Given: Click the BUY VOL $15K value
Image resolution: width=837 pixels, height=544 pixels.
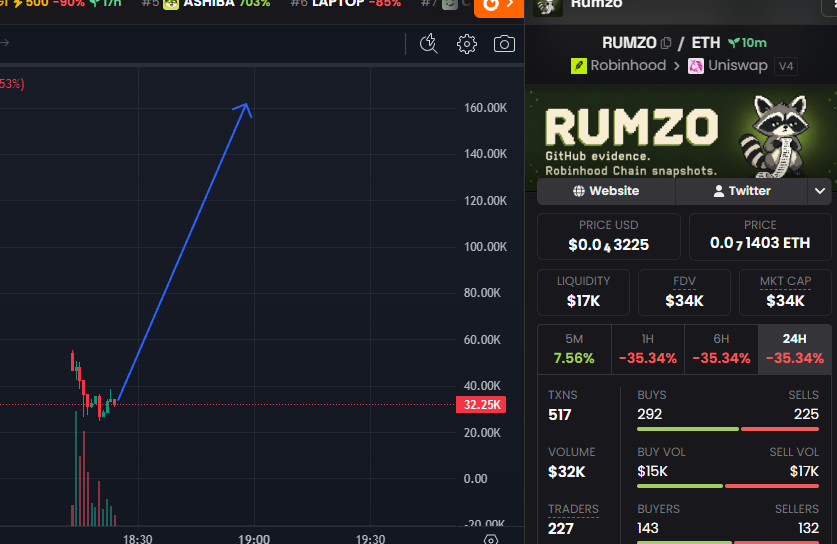Looking at the screenshot, I should [x=652, y=471].
